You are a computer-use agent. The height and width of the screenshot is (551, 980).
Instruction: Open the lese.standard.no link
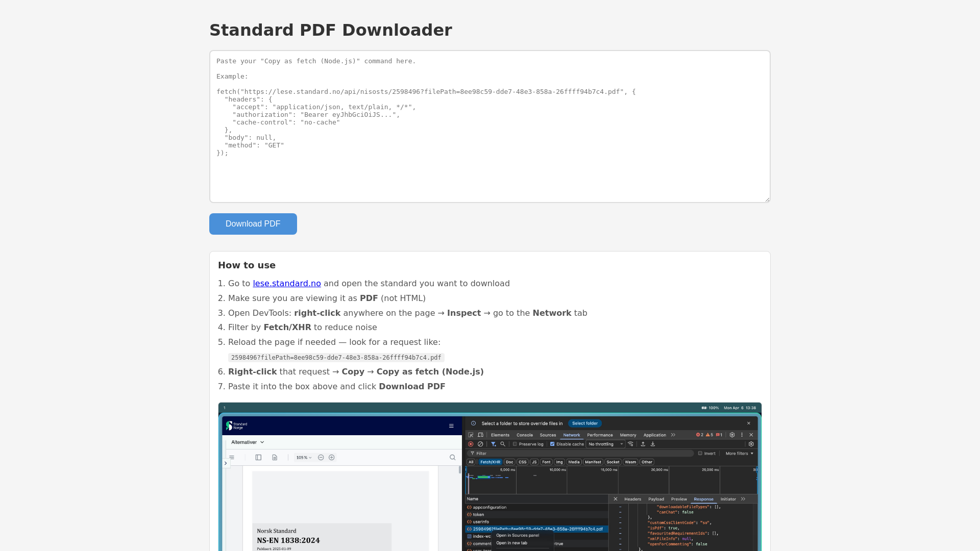click(287, 284)
